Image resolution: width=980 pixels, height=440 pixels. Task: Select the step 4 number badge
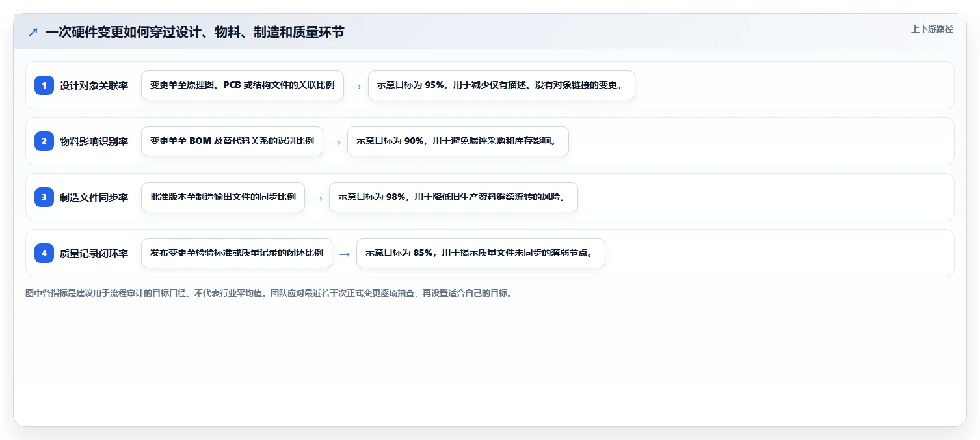(x=44, y=253)
